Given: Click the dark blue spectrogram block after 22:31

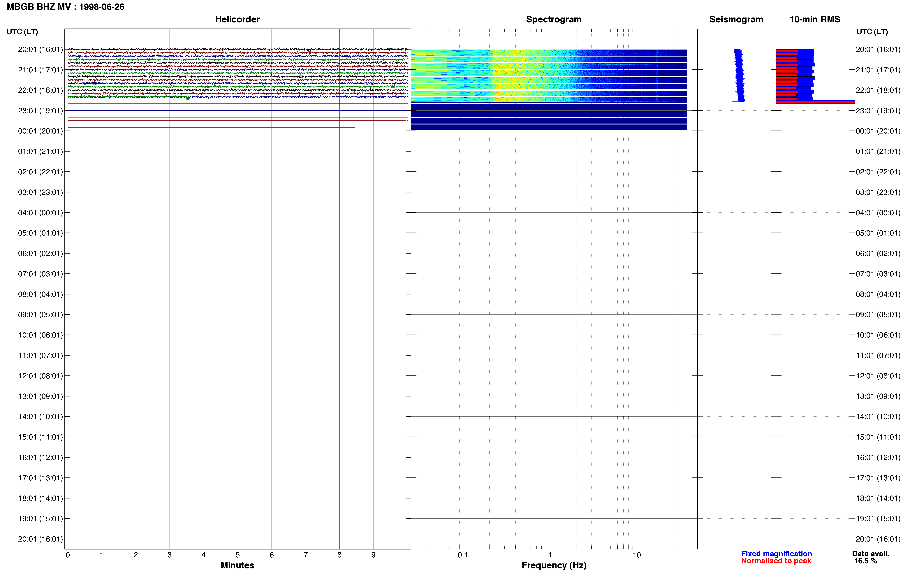Looking at the screenshot, I should click(549, 116).
